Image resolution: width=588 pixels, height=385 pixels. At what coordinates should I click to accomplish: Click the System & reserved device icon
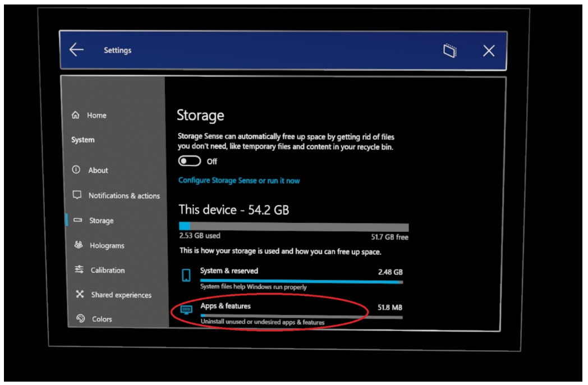click(186, 275)
